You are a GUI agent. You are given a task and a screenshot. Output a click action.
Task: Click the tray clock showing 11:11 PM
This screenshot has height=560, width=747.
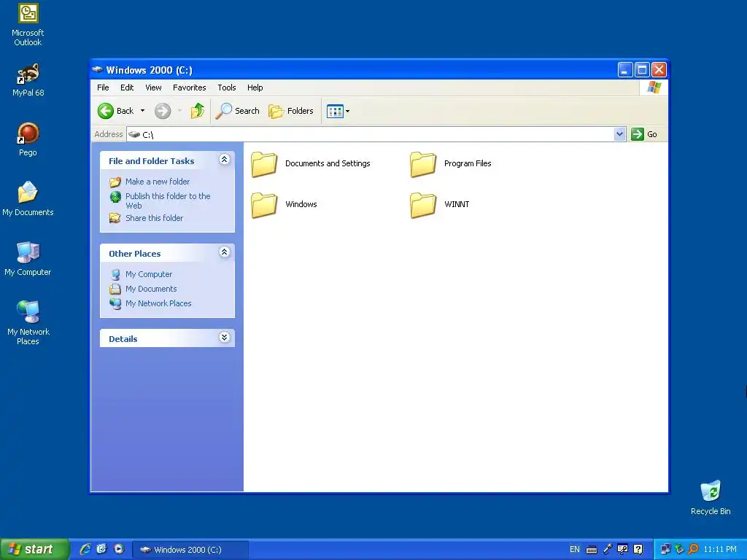720,550
